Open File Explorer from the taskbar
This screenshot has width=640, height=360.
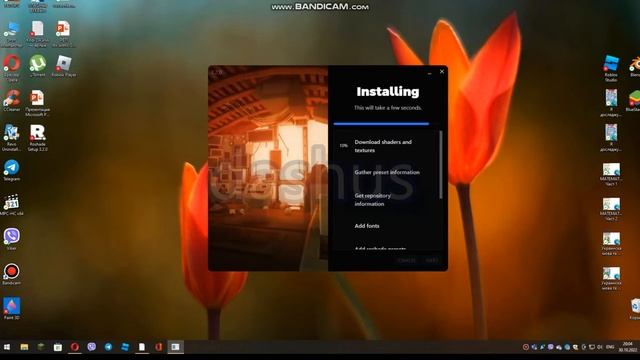[x=24, y=347]
